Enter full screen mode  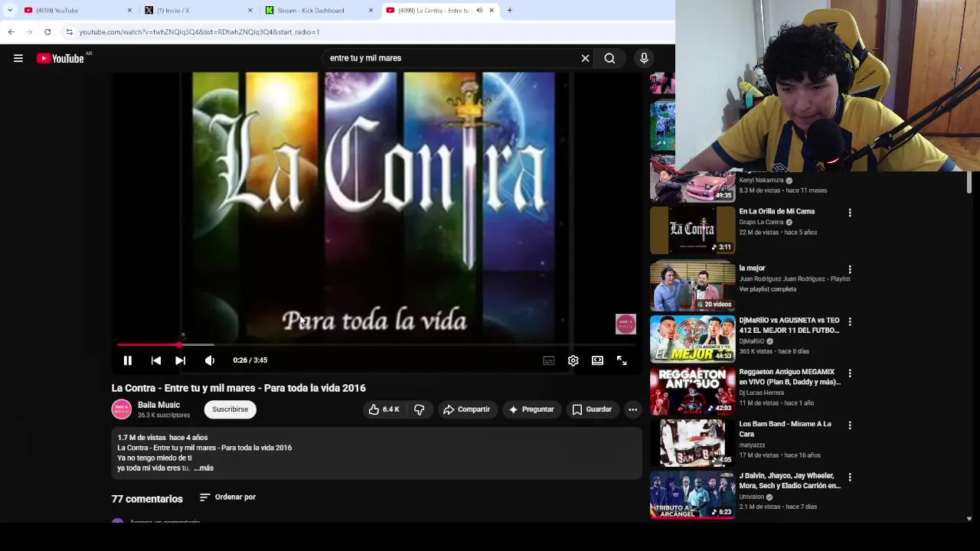(622, 360)
